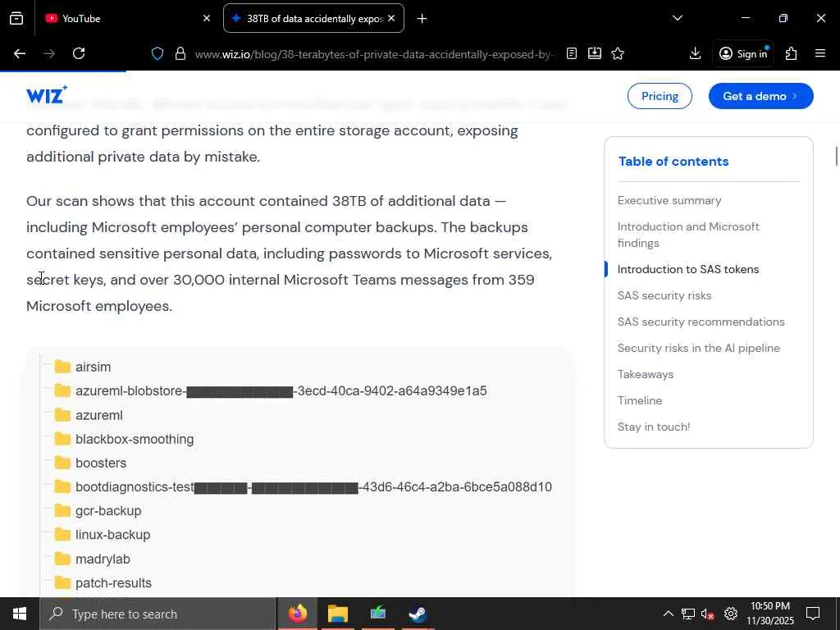
Task: Click the muted volume tray icon
Action: coord(707,614)
